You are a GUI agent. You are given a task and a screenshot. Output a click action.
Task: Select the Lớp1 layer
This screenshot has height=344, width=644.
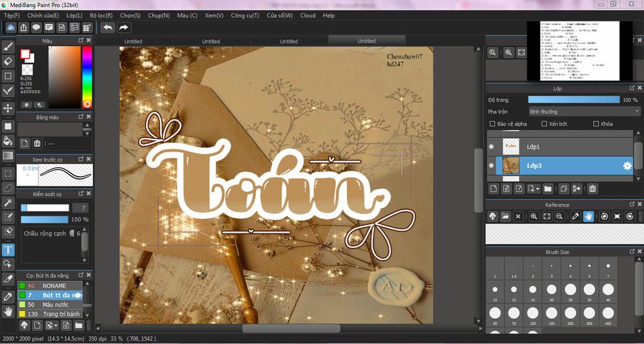[560, 147]
